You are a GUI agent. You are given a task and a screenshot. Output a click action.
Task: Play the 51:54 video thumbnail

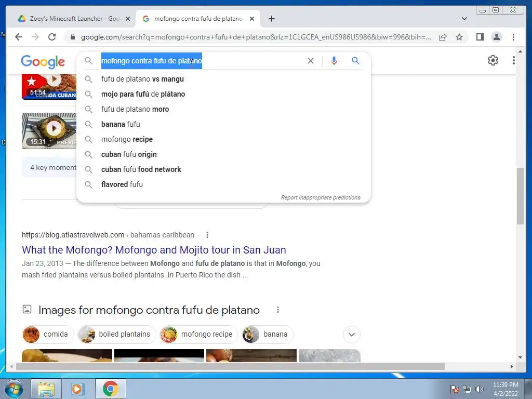tap(49, 87)
